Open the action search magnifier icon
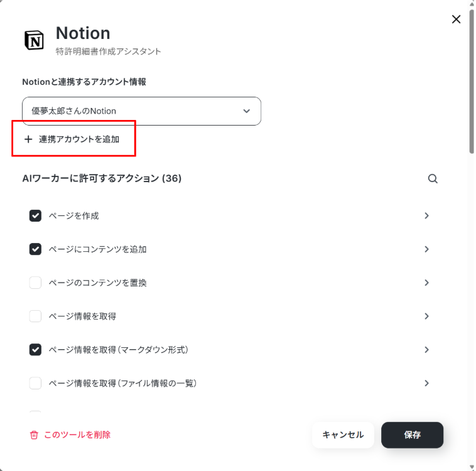The width and height of the screenshot is (476, 471). pyautogui.click(x=433, y=178)
